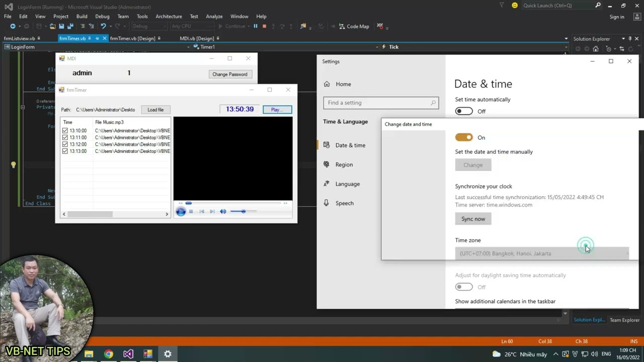Click the Play... button in frmTimer
The image size is (644, 362).
click(277, 110)
